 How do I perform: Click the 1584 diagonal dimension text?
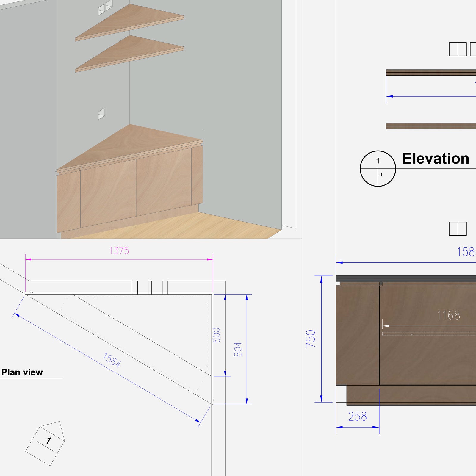click(112, 360)
